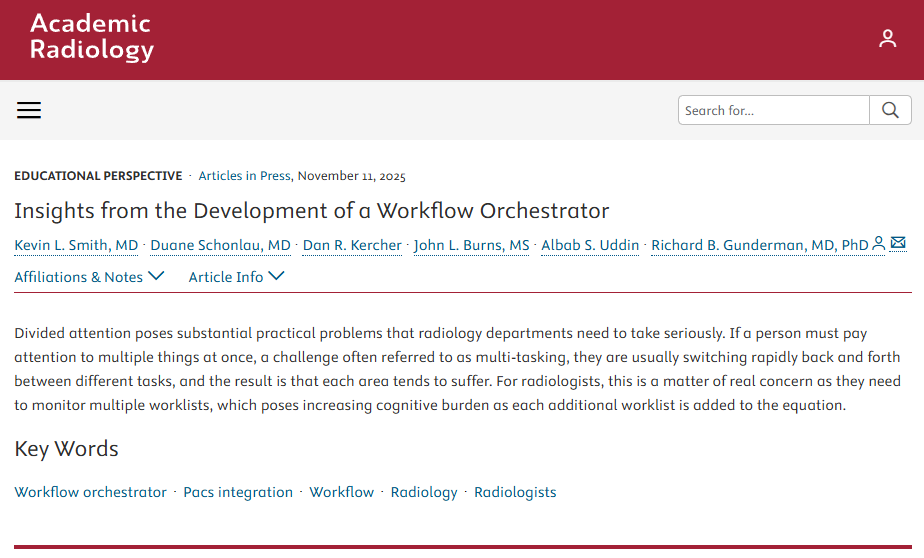Open the hamburger navigation menu
This screenshot has width=924, height=558.
[29, 110]
